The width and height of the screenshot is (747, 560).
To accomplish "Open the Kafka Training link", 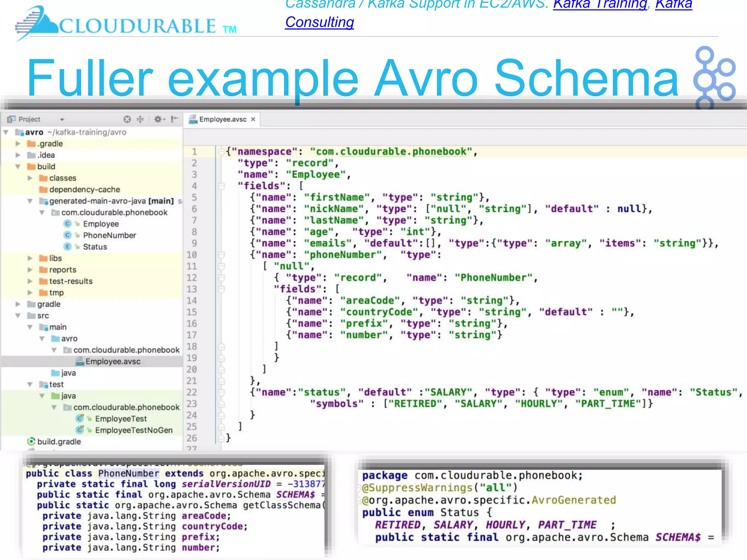I will (x=600, y=4).
